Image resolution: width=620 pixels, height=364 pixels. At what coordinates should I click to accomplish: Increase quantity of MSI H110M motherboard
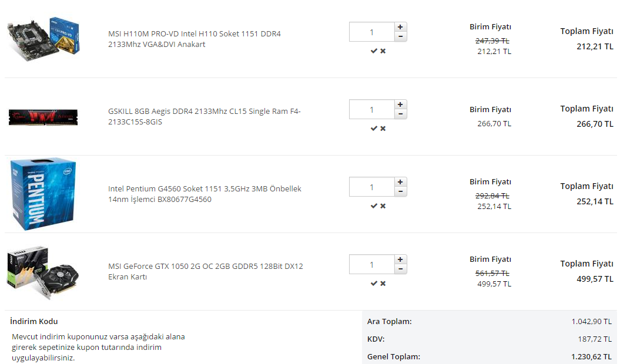pyautogui.click(x=400, y=27)
